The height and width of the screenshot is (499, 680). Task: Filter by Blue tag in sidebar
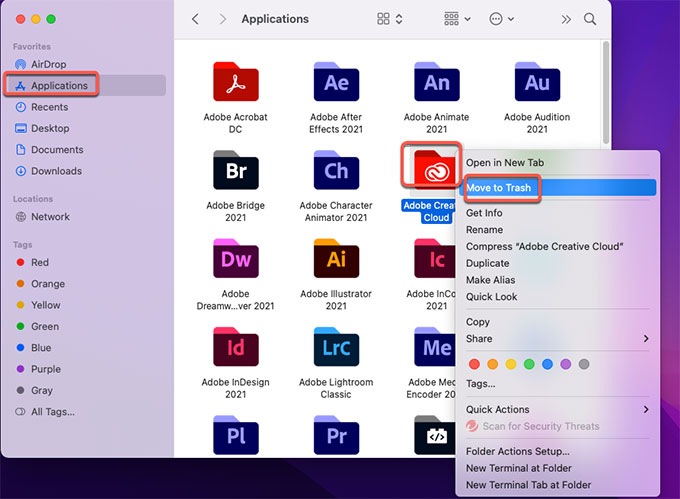tap(33, 348)
